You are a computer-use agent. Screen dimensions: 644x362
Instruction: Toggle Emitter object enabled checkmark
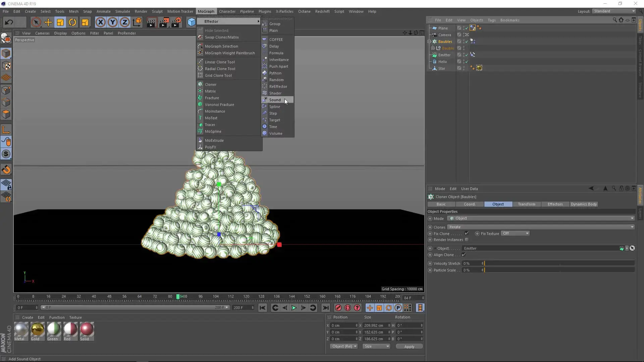click(x=467, y=55)
